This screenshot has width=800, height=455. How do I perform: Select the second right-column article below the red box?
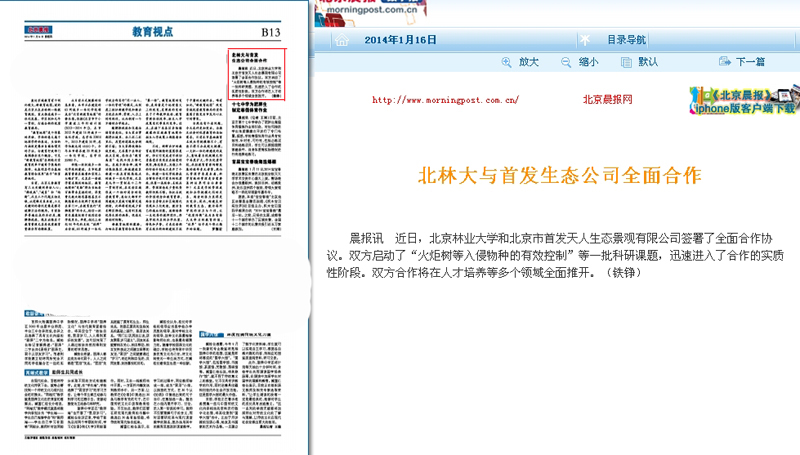point(256,129)
